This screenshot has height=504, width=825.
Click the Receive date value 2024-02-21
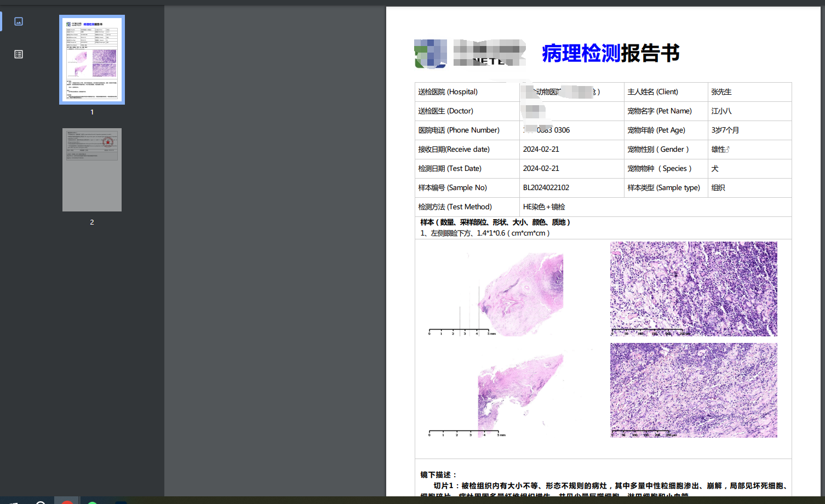[x=541, y=150]
